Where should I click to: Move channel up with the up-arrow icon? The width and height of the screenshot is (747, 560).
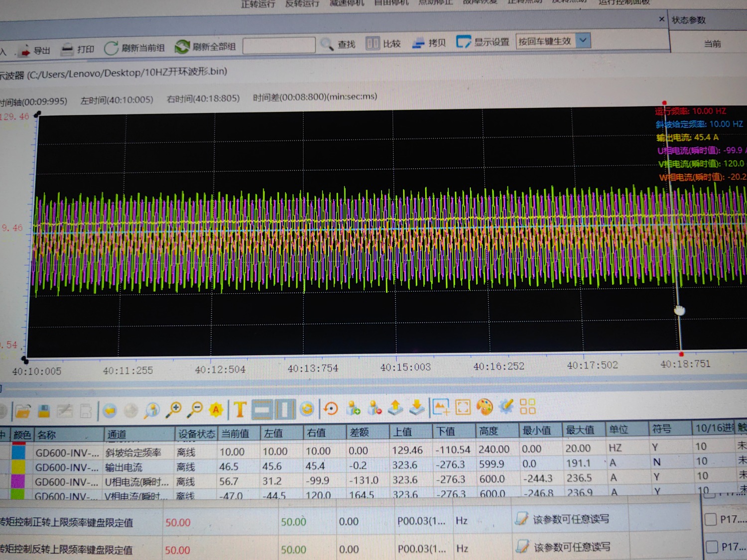(395, 408)
